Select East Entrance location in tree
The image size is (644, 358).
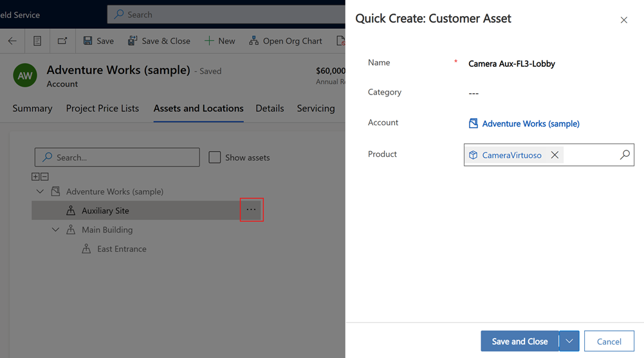122,249
